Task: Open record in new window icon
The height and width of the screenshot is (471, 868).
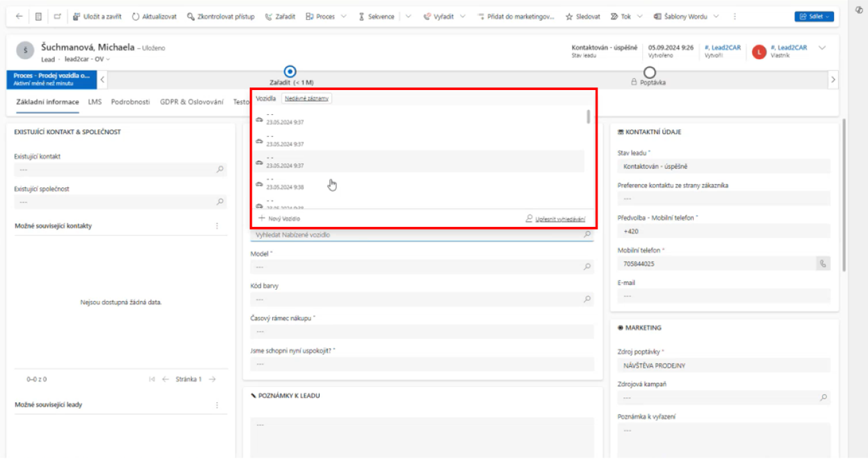Action: (x=57, y=17)
